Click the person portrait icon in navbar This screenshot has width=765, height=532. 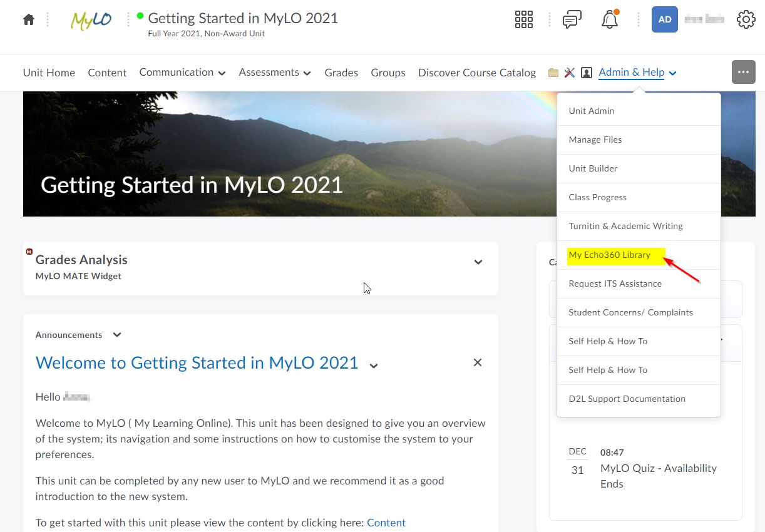click(587, 73)
